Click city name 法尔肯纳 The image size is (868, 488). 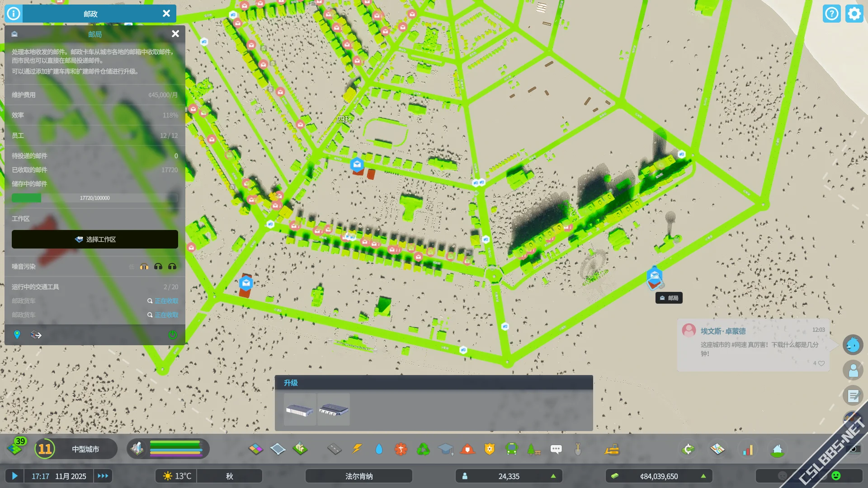pos(359,476)
